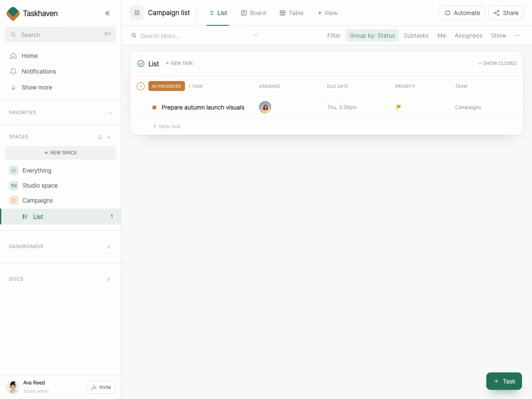Toggle the Subtasks display

click(x=416, y=36)
